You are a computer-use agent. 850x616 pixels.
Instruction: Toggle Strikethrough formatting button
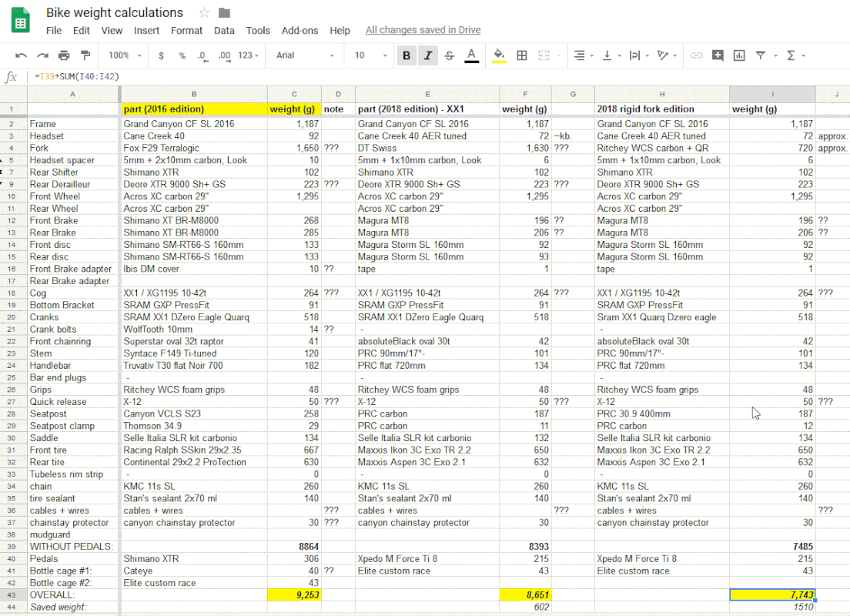coord(450,55)
